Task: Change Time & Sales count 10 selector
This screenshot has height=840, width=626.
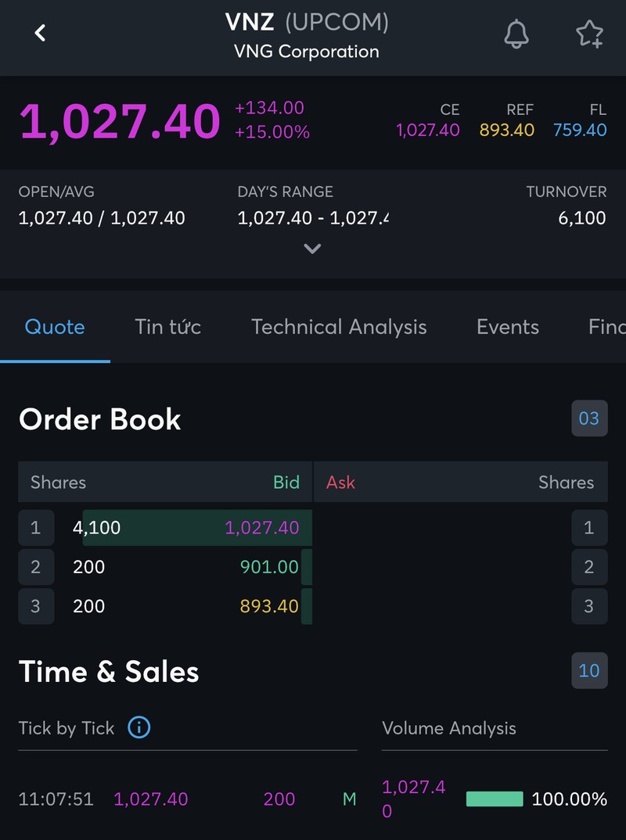Action: click(x=588, y=670)
